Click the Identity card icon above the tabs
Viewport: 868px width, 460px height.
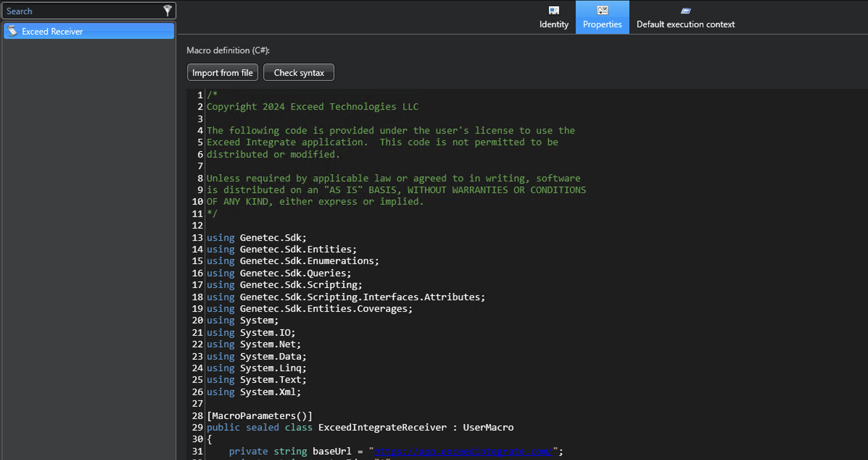coord(553,11)
